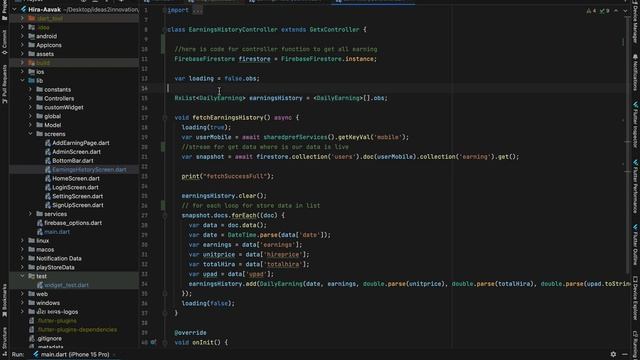The image size is (640, 360).
Task: Open the Bookmarks tool window tab
Action: pyautogui.click(x=4, y=300)
